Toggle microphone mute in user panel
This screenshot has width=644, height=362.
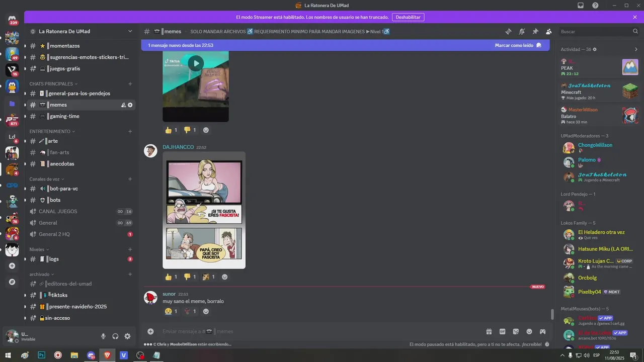103,336
